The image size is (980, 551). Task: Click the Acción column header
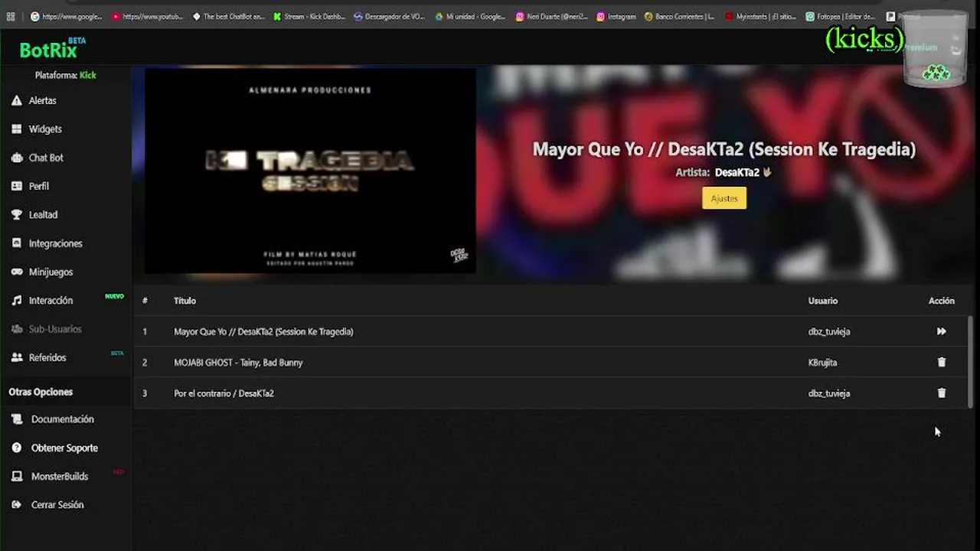(942, 301)
